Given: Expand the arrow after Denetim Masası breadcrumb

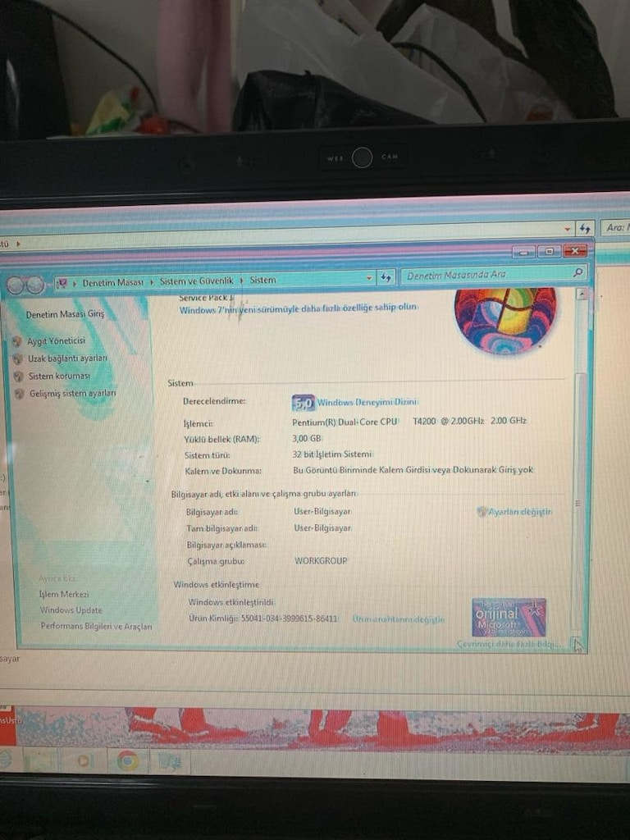Looking at the screenshot, I should [x=152, y=281].
